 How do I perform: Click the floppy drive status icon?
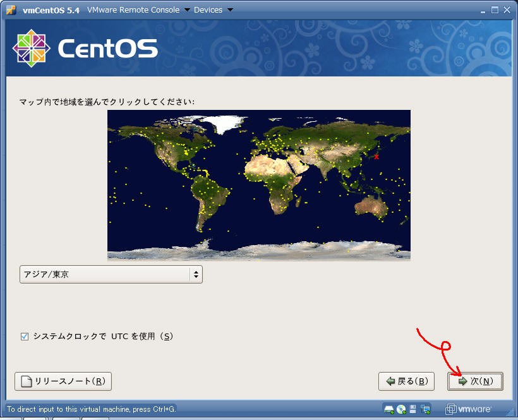[x=413, y=409]
